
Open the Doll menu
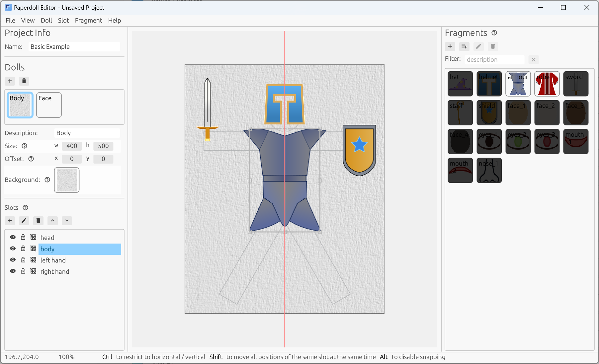click(x=46, y=21)
